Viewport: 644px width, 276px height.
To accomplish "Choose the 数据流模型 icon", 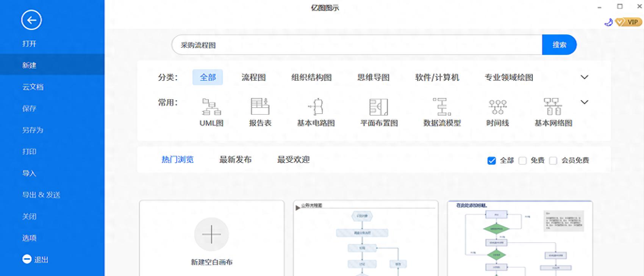I will tap(442, 107).
